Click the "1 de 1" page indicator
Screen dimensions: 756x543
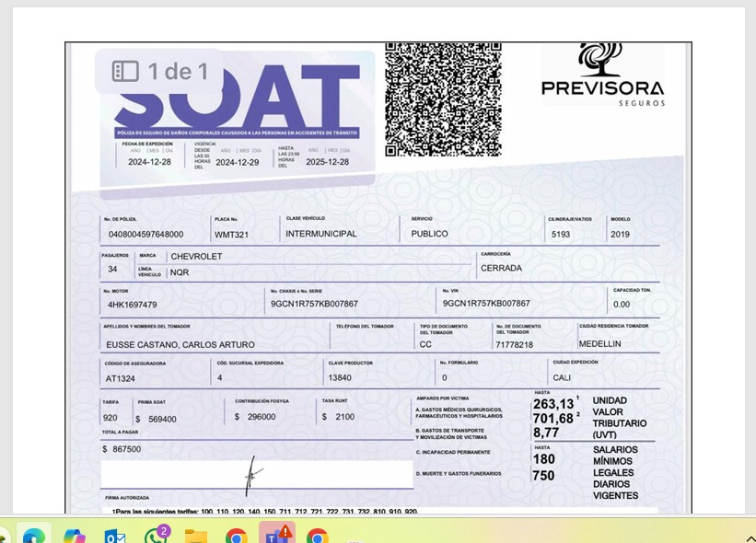178,72
